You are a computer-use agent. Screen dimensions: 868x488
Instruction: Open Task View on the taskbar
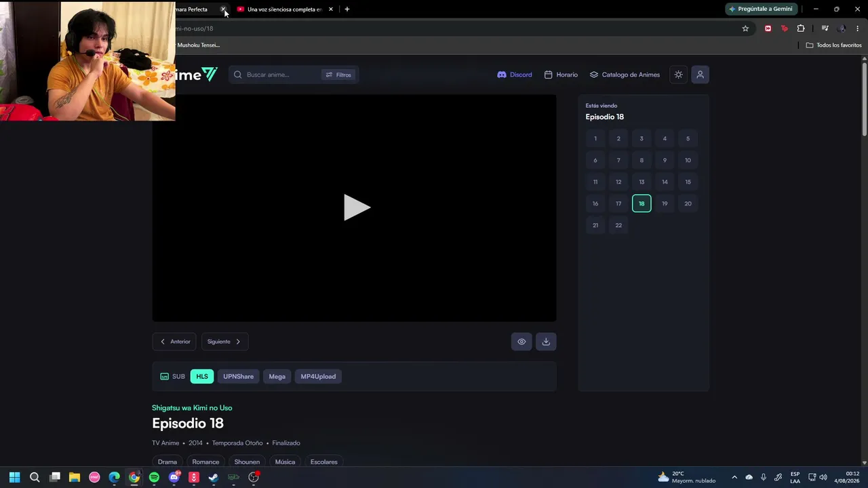point(55,477)
